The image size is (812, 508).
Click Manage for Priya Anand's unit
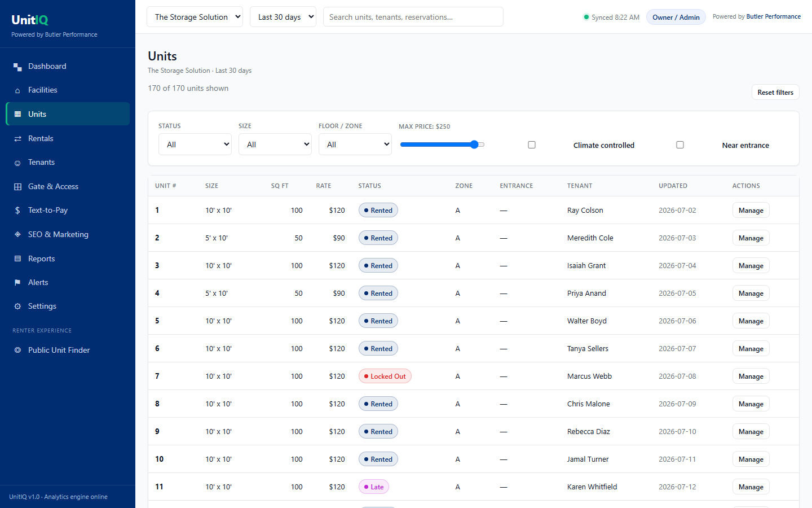pos(751,294)
